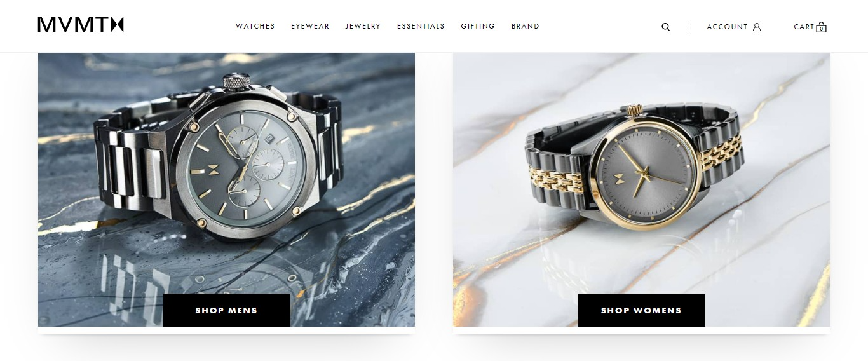Open the search magnifier icon
Viewport: 868px width, 361px height.
665,27
